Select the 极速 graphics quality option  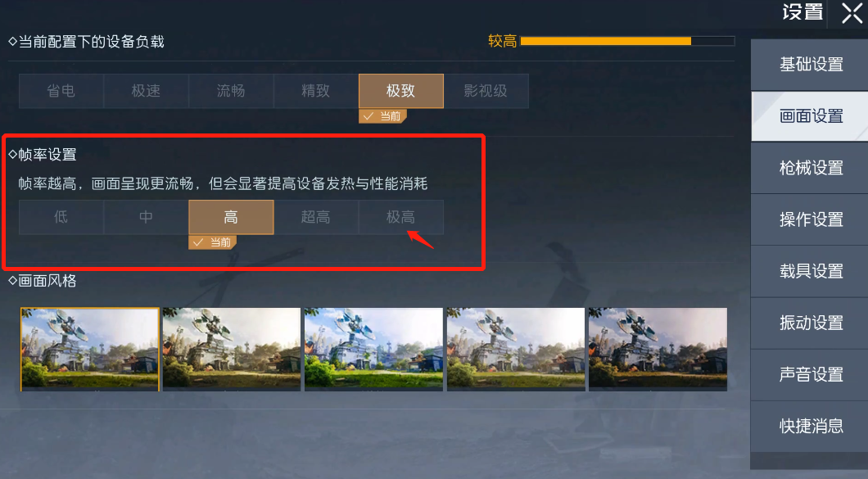coord(146,91)
